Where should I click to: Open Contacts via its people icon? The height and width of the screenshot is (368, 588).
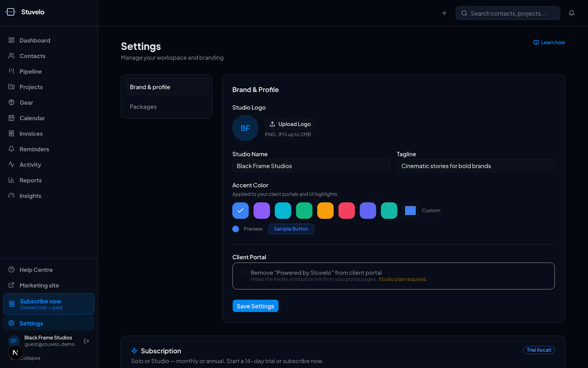[11, 56]
